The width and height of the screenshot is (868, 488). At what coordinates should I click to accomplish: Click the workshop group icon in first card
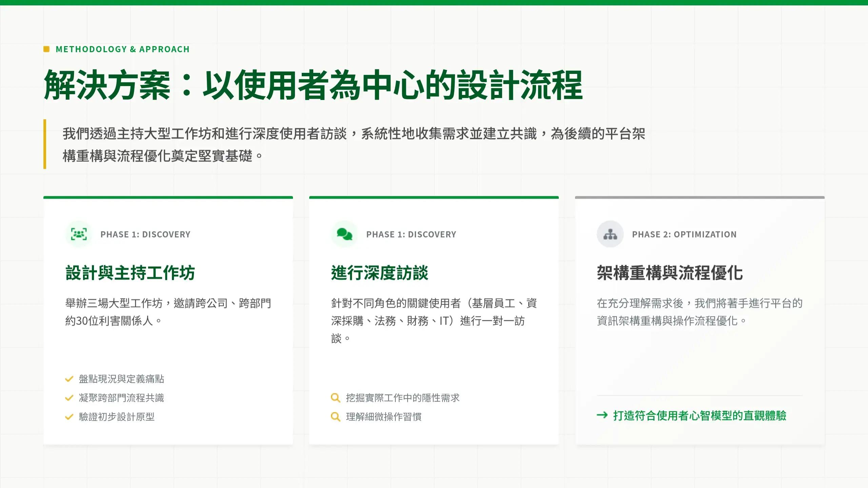coord(79,234)
